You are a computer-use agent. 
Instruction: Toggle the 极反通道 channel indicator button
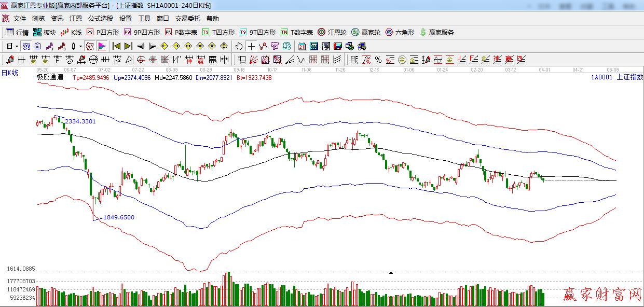pyautogui.click(x=90, y=46)
